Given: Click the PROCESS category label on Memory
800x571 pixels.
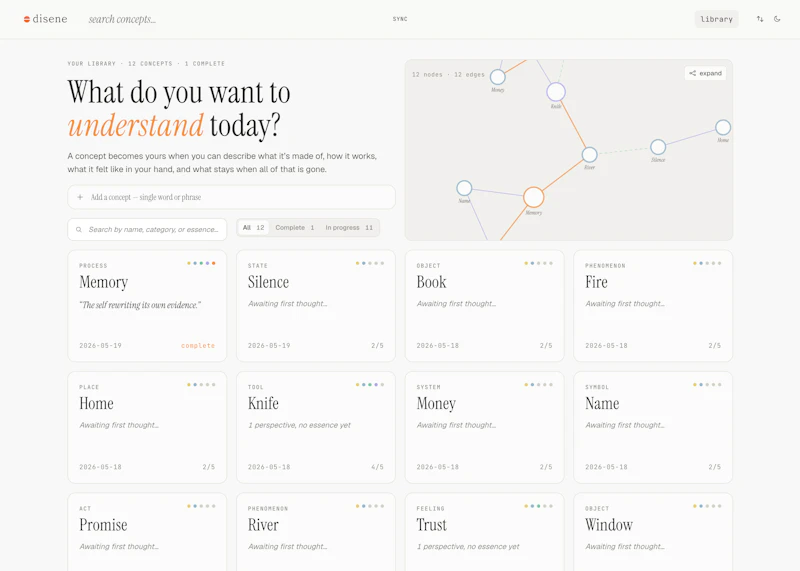Looking at the screenshot, I should (x=93, y=265).
